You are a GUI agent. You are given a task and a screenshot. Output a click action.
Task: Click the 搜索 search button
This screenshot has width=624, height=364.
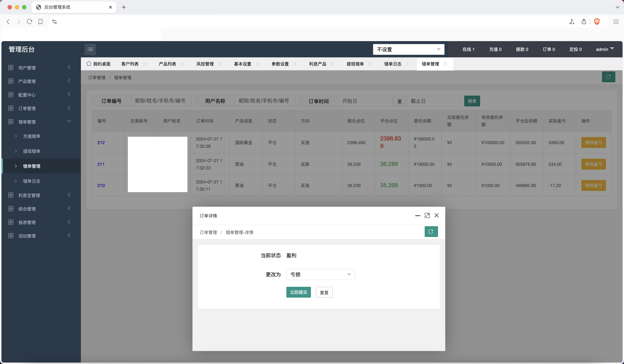point(472,101)
